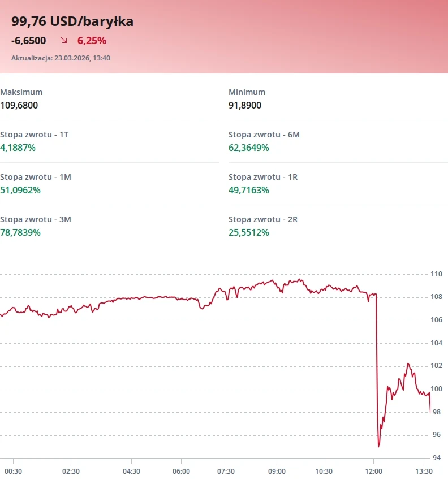Screen dimensions: 448x489
Task: Click the Aktualizacja timestamp text
Action: [x=61, y=58]
